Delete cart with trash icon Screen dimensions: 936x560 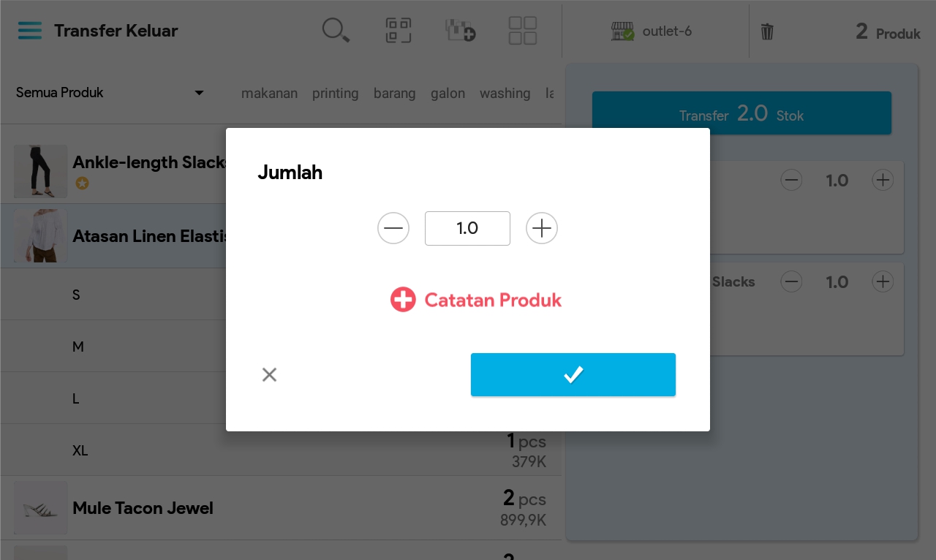pyautogui.click(x=767, y=31)
